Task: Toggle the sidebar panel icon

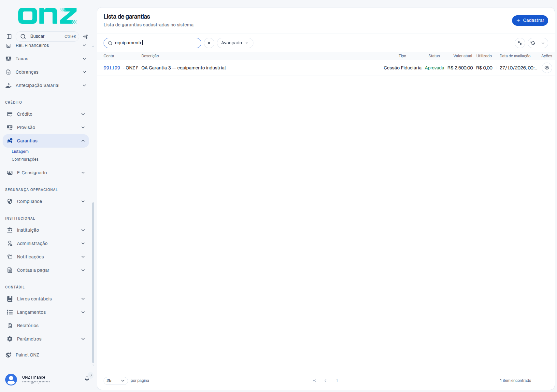Action: pos(9,36)
